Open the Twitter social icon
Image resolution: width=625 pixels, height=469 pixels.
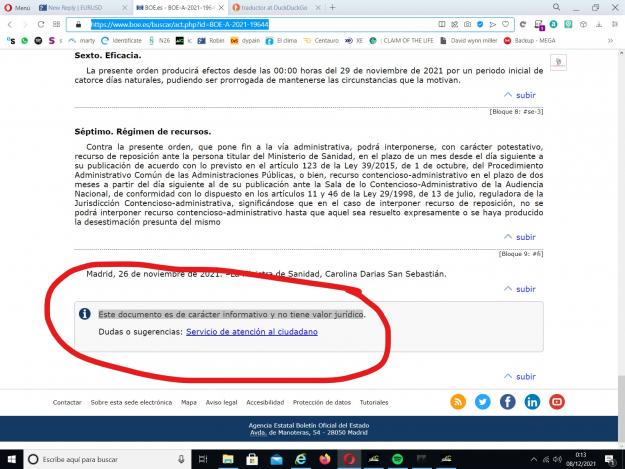[483, 402]
